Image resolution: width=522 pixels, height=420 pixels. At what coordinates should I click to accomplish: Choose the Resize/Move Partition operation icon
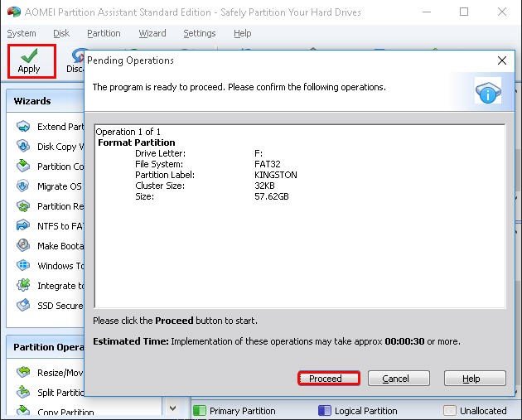click(x=23, y=372)
